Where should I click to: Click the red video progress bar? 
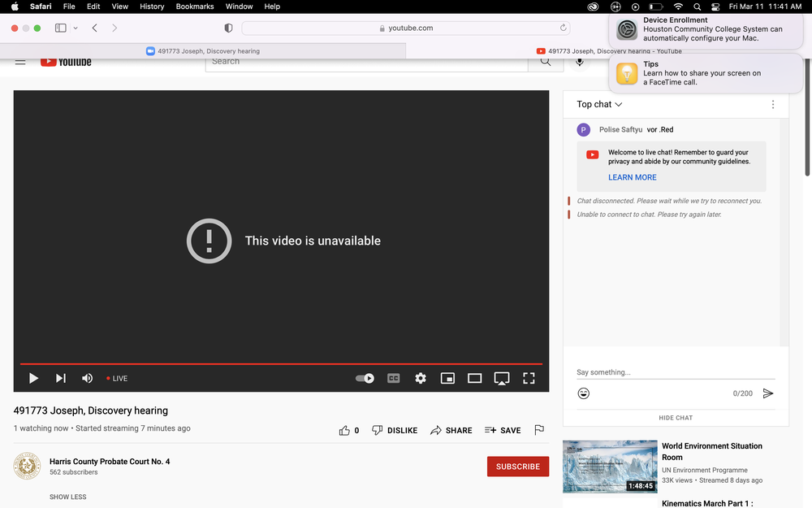[x=281, y=363]
